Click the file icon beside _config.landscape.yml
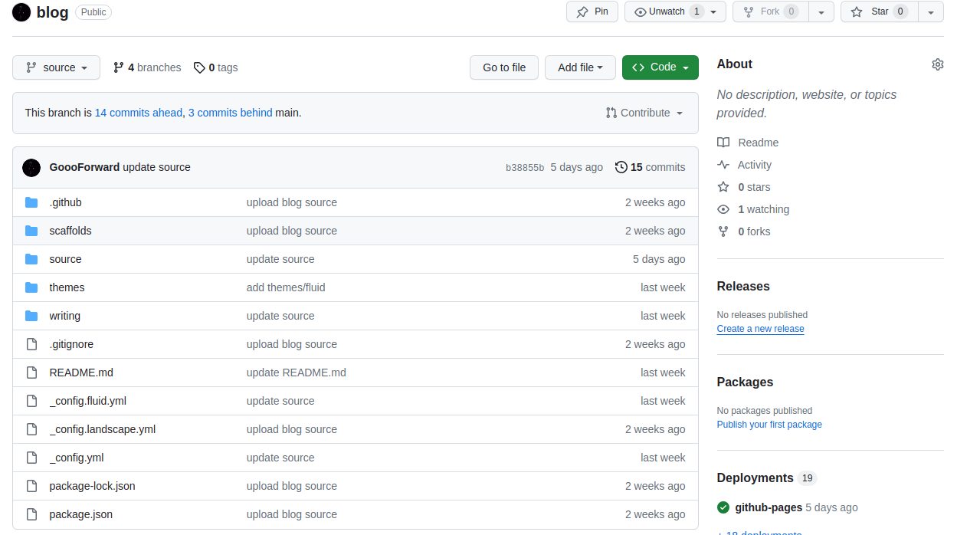 tap(31, 429)
